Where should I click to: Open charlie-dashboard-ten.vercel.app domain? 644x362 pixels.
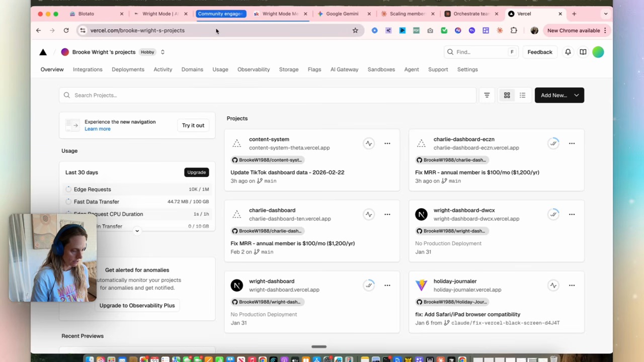click(290, 219)
